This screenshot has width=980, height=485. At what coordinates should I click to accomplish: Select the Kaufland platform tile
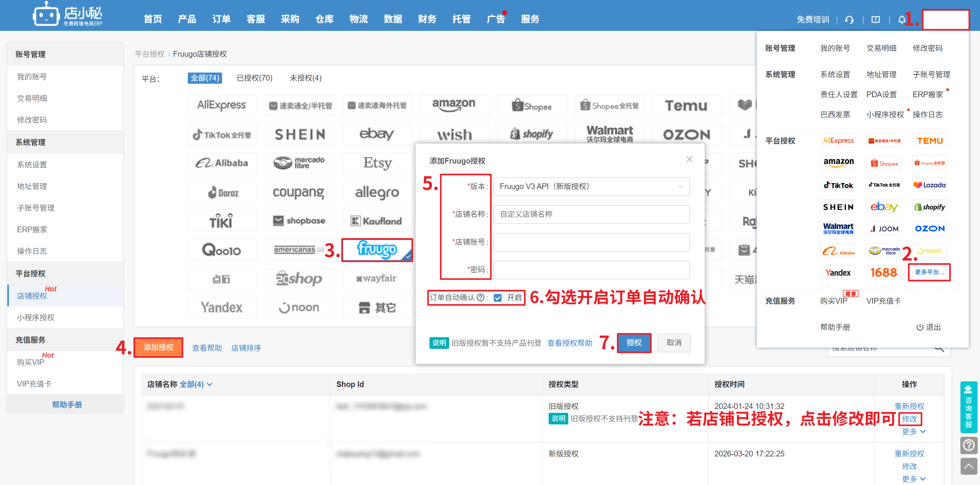point(377,221)
